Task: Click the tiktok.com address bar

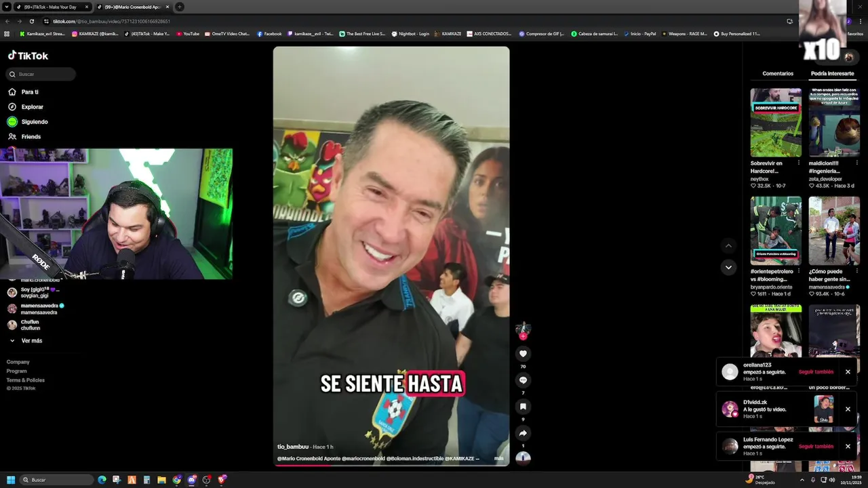Action: point(407,21)
